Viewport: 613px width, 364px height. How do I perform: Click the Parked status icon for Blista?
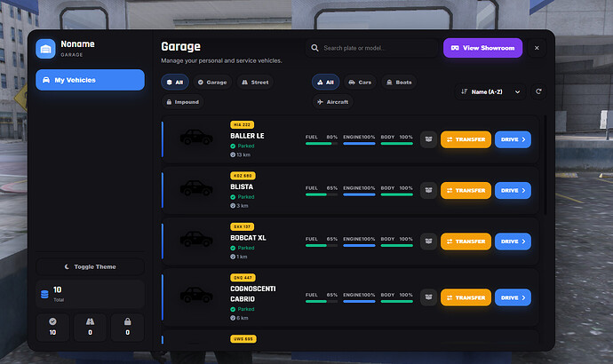click(233, 197)
